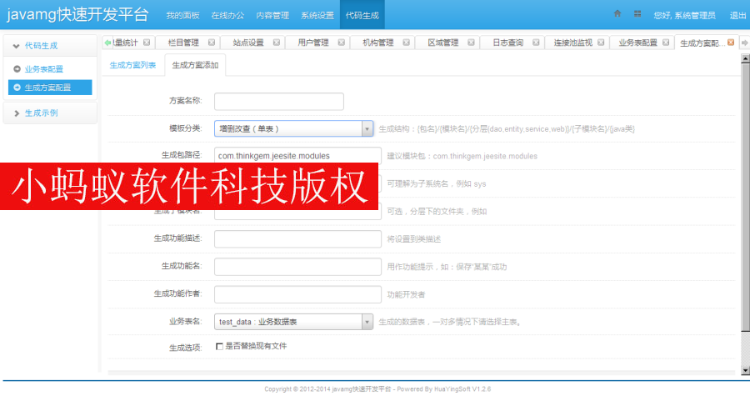The image size is (750, 396).
Task: Close the 连接池监视 tab
Action: coord(601,43)
